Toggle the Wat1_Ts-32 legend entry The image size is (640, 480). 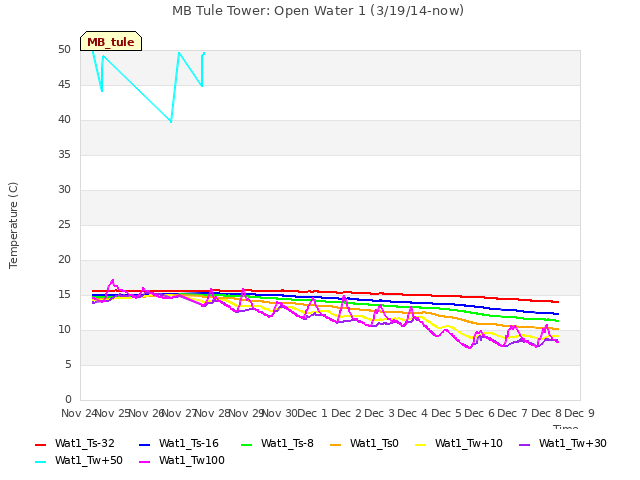click(75, 444)
